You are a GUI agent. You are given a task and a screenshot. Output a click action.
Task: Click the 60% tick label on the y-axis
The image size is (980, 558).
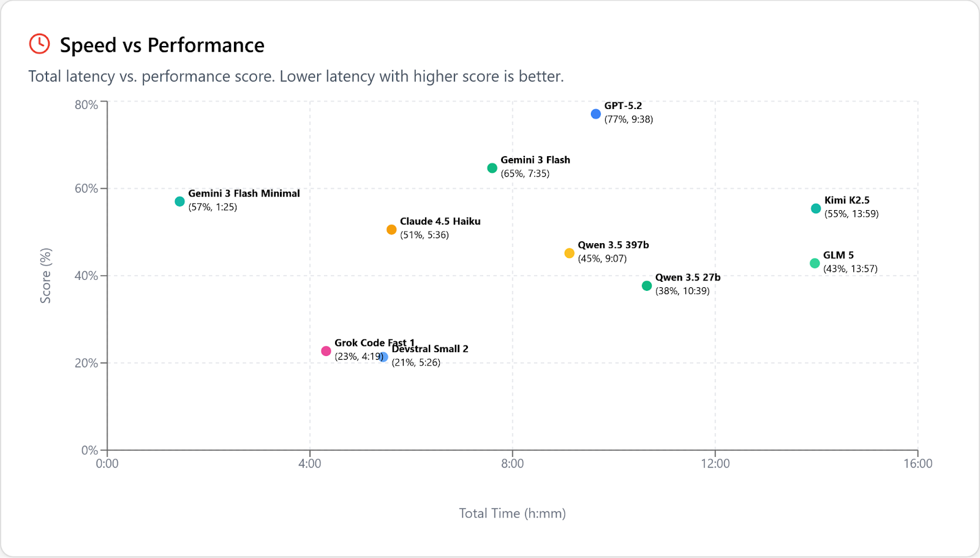[86, 189]
